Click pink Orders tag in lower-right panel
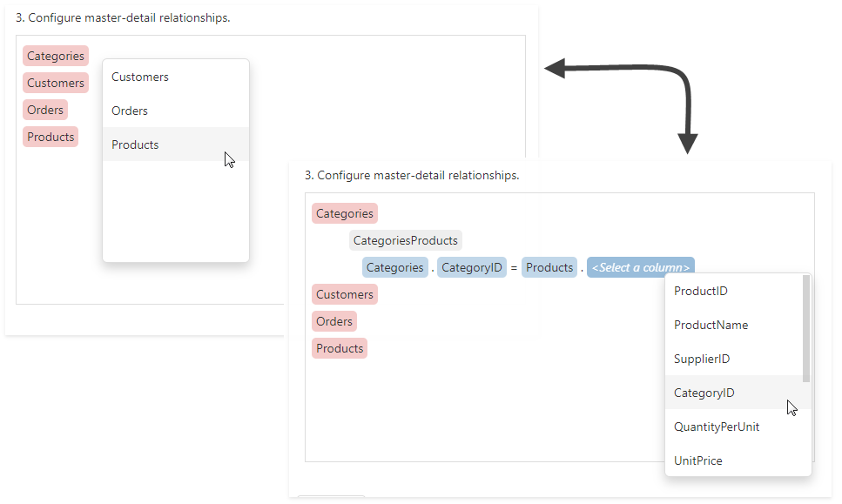The image size is (842, 504). coord(334,321)
